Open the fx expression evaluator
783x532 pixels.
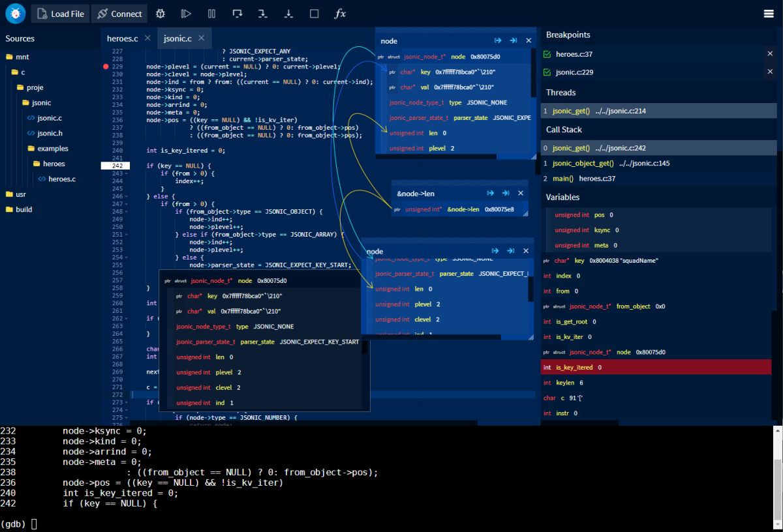pos(340,13)
